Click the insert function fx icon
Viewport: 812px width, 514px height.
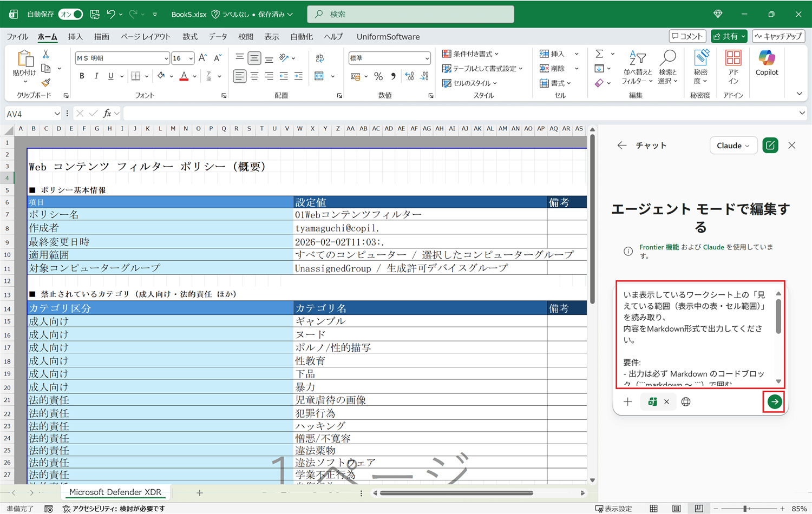[x=107, y=113]
